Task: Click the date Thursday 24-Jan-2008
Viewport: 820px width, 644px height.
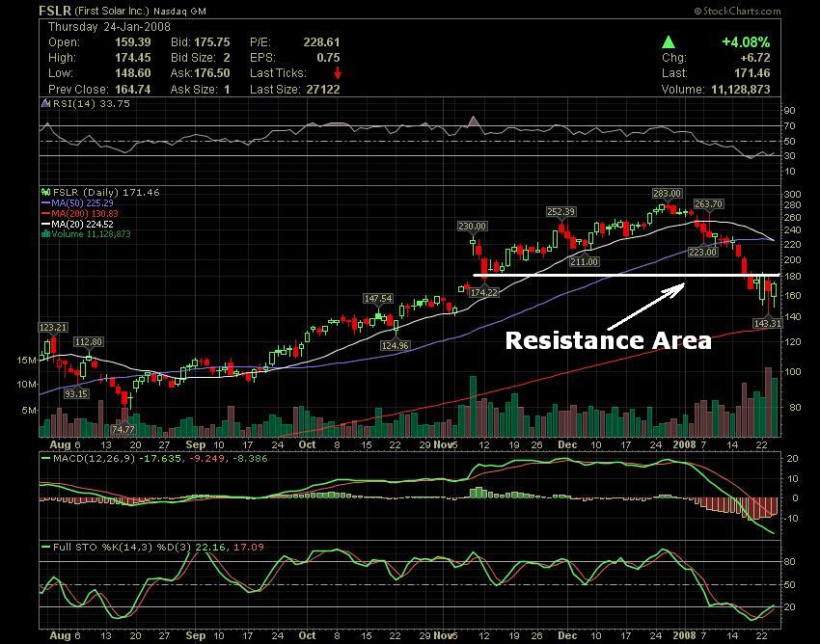Action: pos(109,27)
